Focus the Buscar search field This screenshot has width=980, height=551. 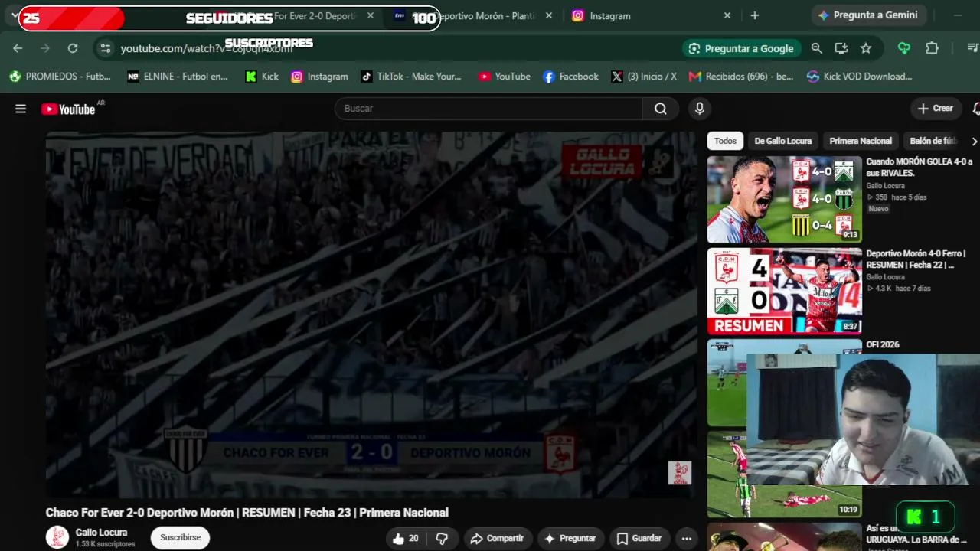click(x=488, y=109)
